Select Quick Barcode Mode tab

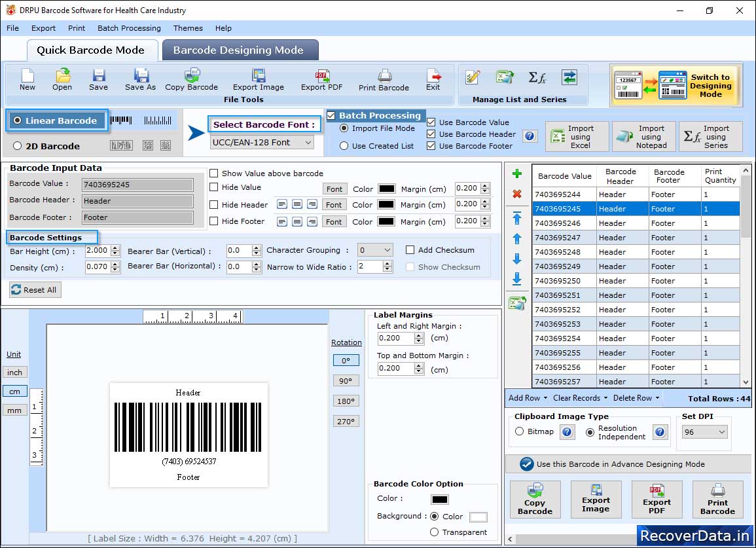pyautogui.click(x=92, y=50)
